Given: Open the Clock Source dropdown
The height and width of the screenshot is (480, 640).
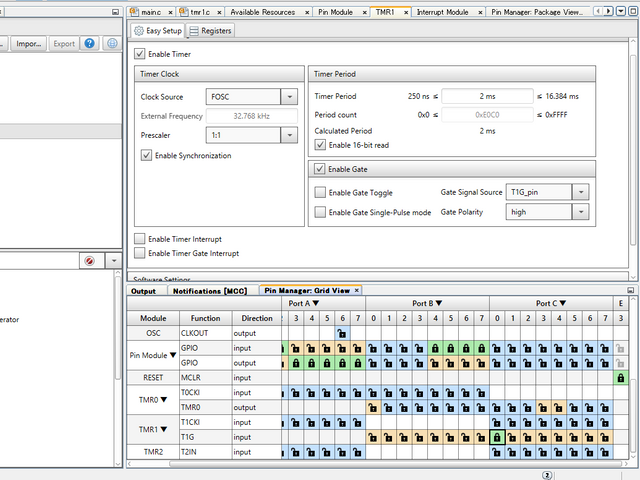Looking at the screenshot, I should [289, 97].
